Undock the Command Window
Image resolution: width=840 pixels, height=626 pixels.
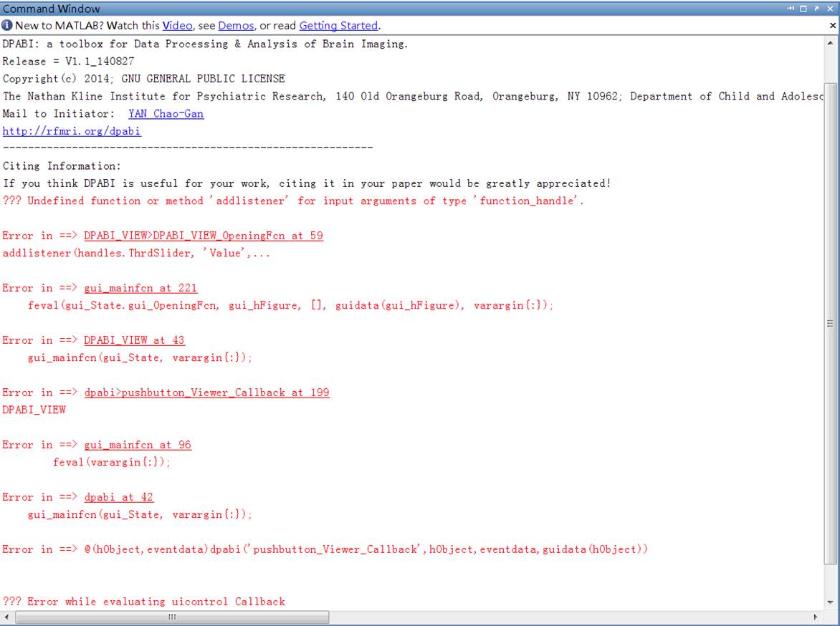[x=816, y=9]
